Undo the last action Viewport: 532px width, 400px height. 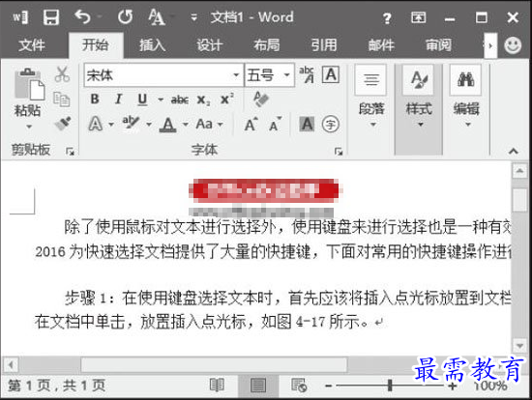[82, 16]
